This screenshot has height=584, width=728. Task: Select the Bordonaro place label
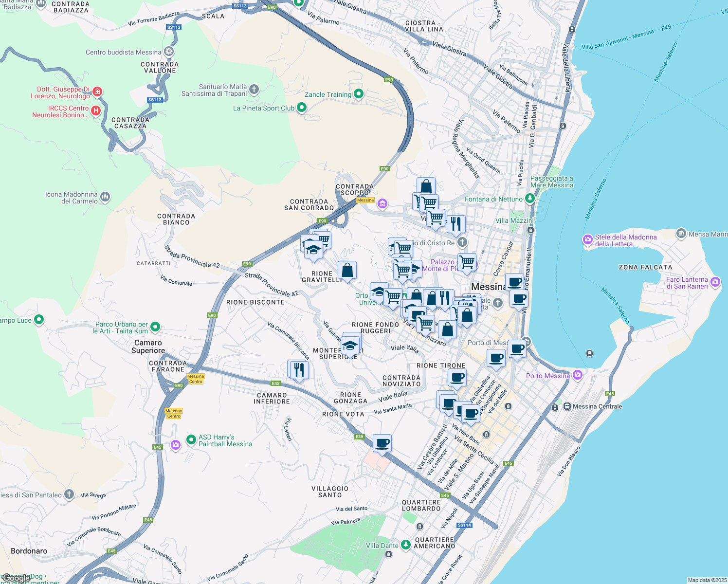29,551
